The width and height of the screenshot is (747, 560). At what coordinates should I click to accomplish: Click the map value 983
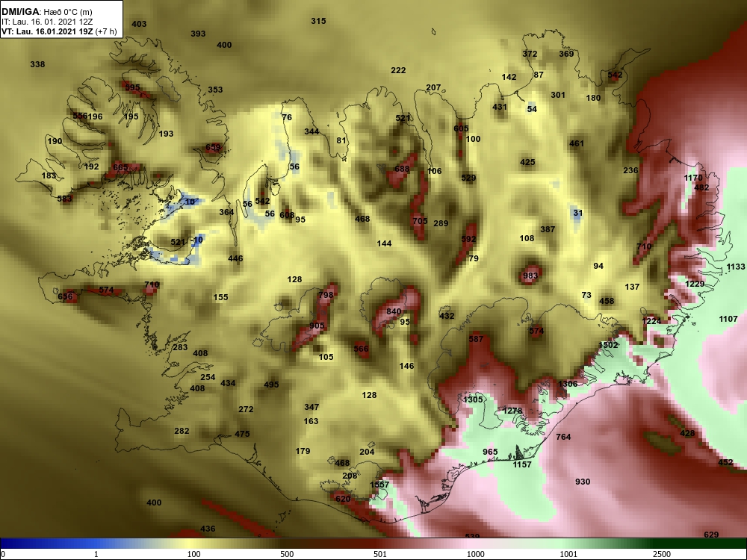click(530, 276)
